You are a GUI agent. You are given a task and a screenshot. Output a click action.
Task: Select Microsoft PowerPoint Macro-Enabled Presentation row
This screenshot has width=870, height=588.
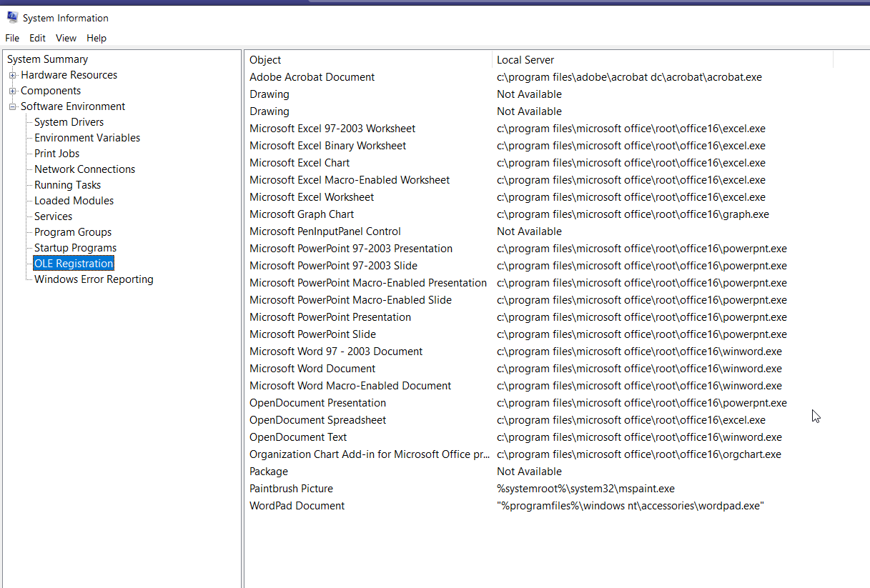[x=368, y=283]
